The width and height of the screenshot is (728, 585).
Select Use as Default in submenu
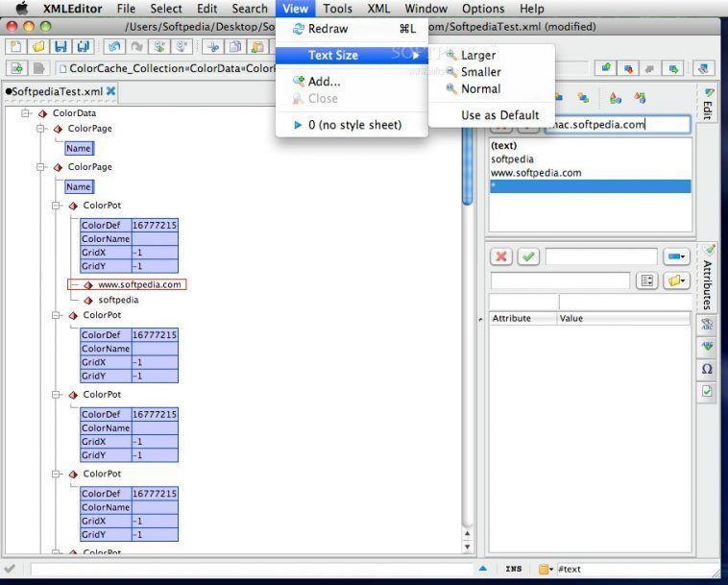[x=491, y=115]
